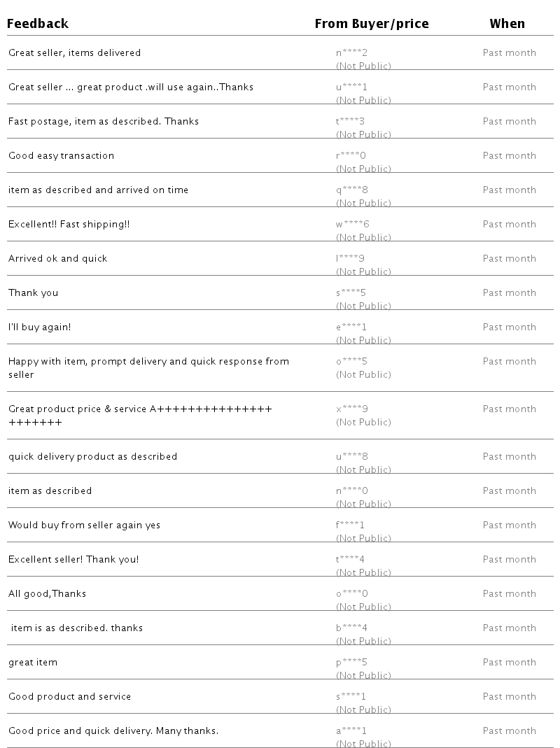Click "quick delivery product as described" comment
The width and height of the screenshot is (560, 748).
pyautogui.click(x=93, y=457)
